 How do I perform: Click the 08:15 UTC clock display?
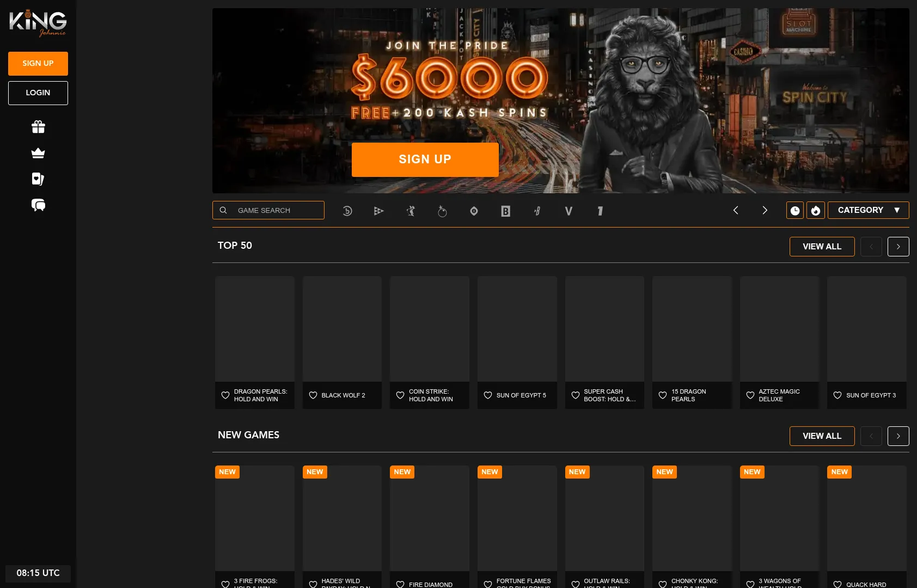(38, 573)
